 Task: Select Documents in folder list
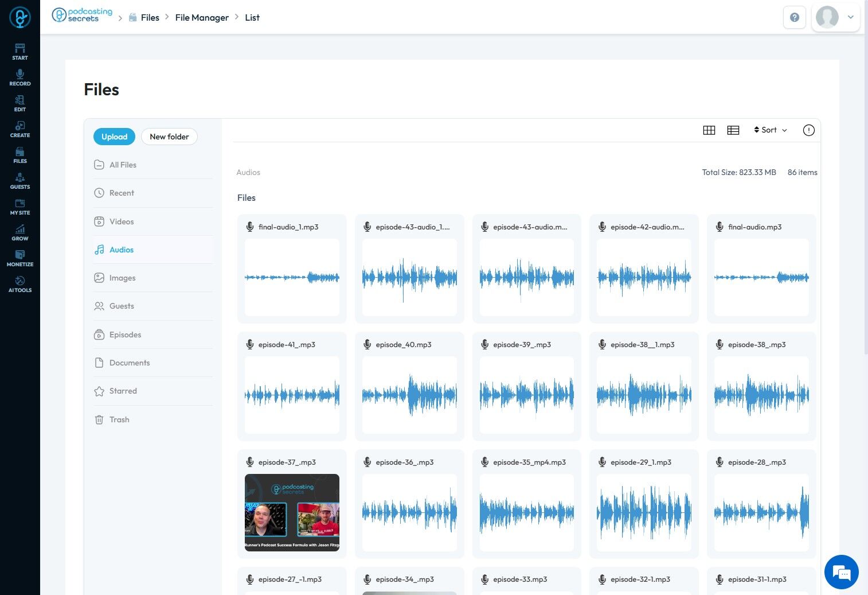click(153, 363)
